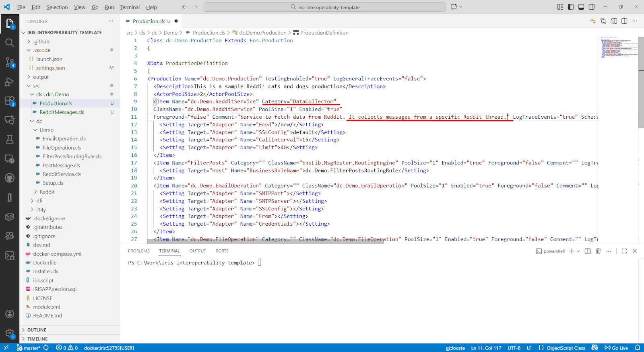Expand the OUTLINE section
The height and width of the screenshot is (352, 644).
[37, 330]
